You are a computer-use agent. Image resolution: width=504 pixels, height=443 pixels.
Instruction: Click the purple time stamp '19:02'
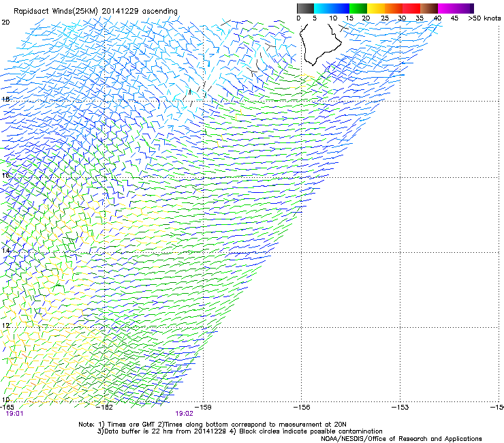coord(184,414)
